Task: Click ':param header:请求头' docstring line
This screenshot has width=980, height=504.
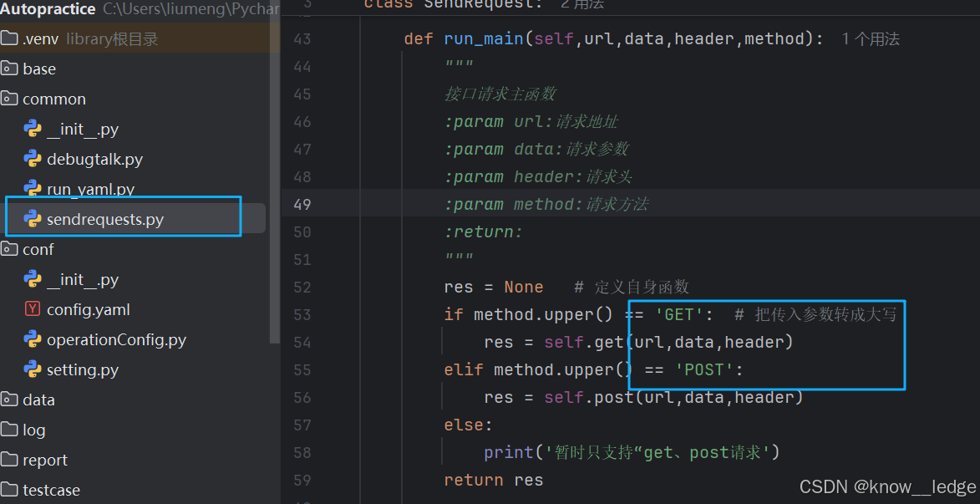Action: click(538, 177)
